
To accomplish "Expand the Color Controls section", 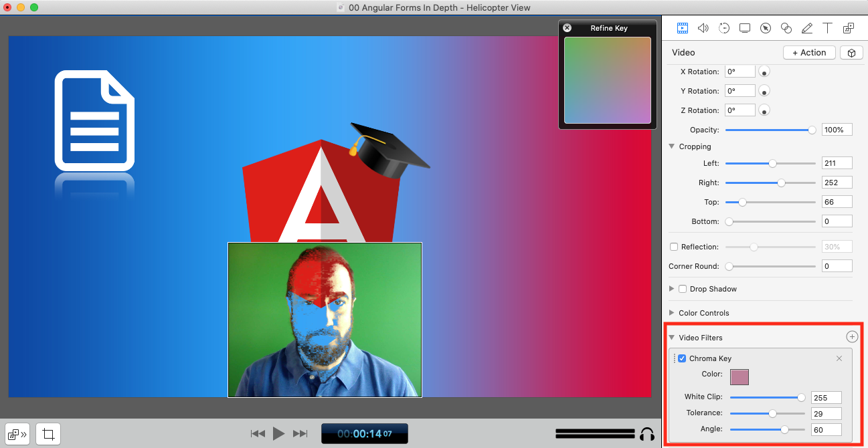I will [x=672, y=313].
